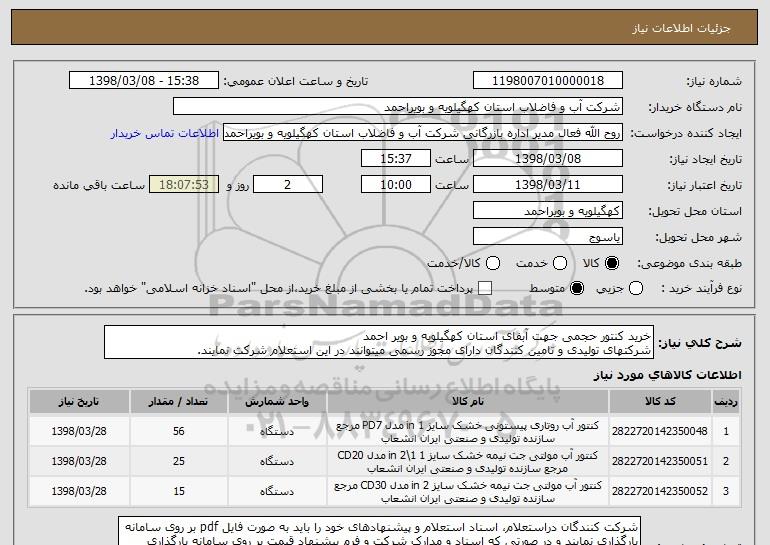Click the کد کالا column header
The image size is (770, 545).
point(660,402)
